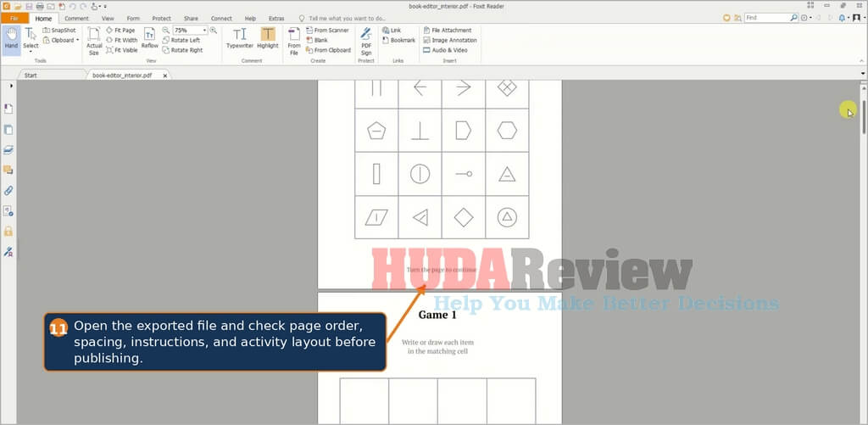Open the Layers side panel
The image size is (868, 425).
[x=8, y=149]
